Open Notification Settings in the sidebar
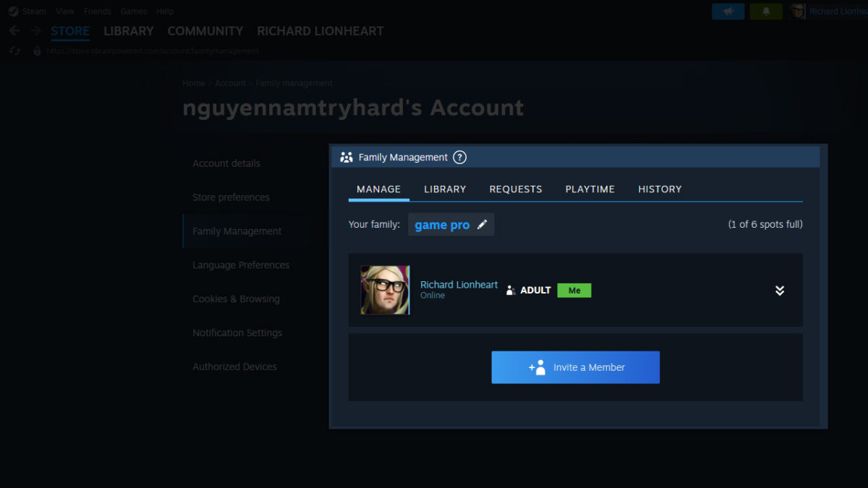The width and height of the screenshot is (868, 488). point(237,333)
